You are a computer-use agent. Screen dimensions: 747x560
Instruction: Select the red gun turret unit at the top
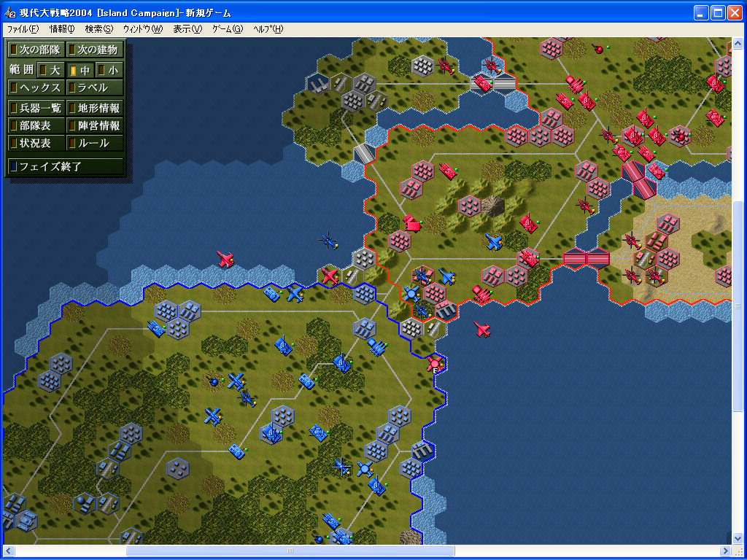tap(598, 48)
